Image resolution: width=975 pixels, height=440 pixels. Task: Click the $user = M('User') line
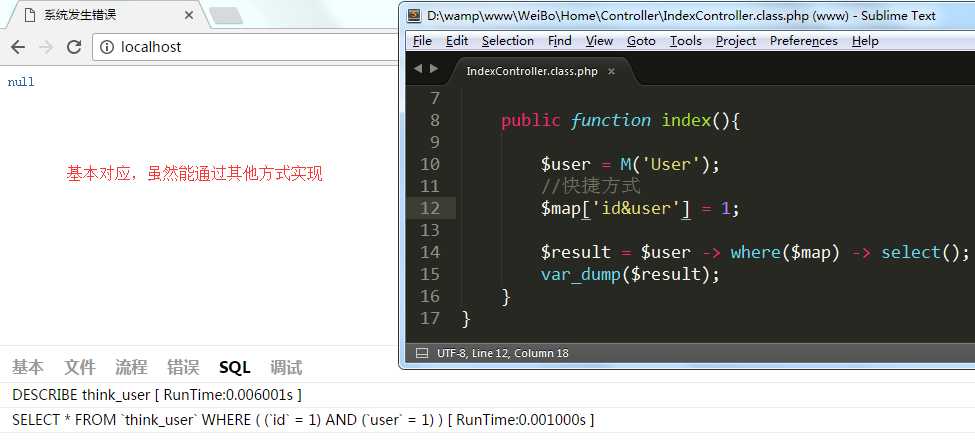click(630, 165)
